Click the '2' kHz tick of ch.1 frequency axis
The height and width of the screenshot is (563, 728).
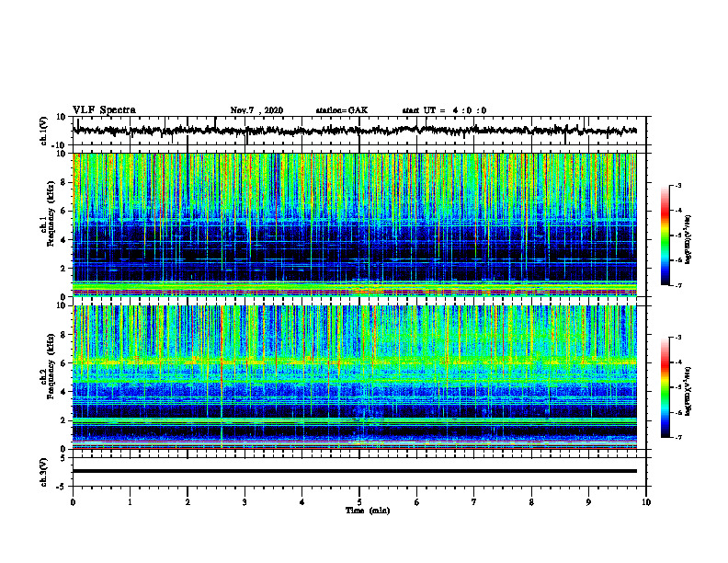(64, 269)
